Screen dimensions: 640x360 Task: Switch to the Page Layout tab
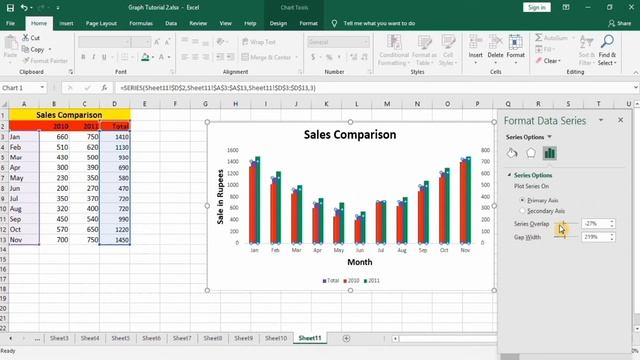click(x=101, y=24)
